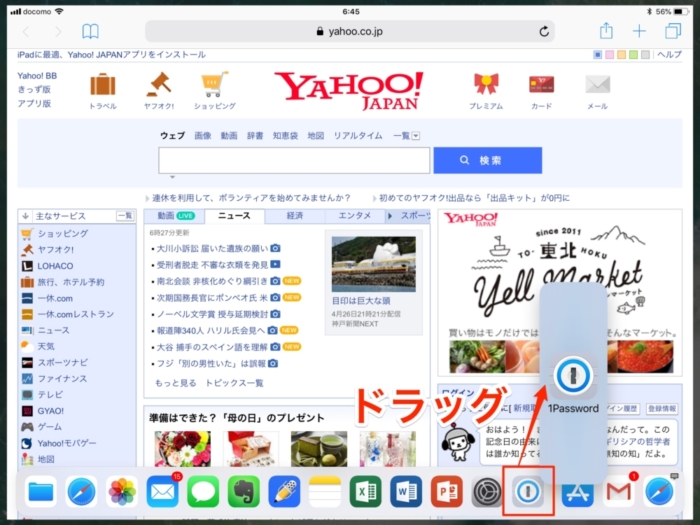Image resolution: width=700 pixels, height=525 pixels.
Task: Open the Notes app in dock
Action: (325, 492)
